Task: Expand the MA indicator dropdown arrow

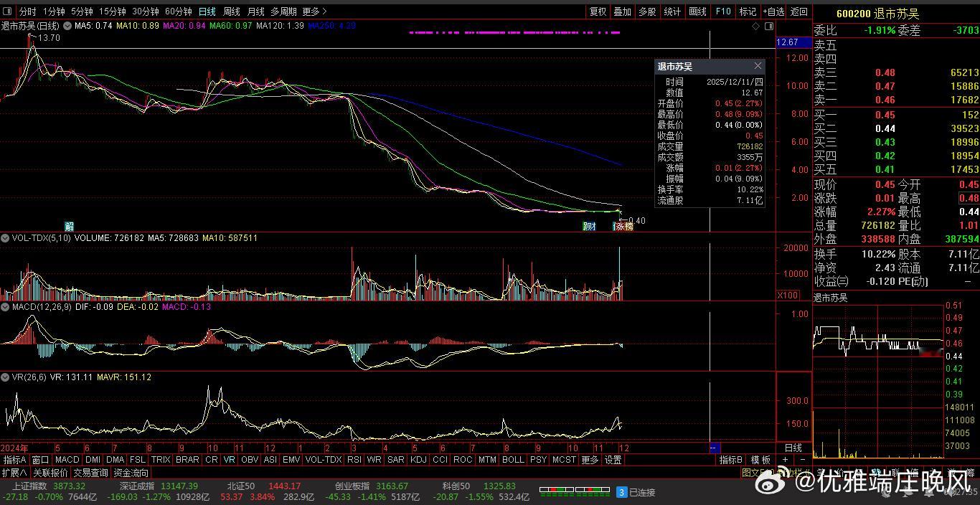Action: pos(67,26)
